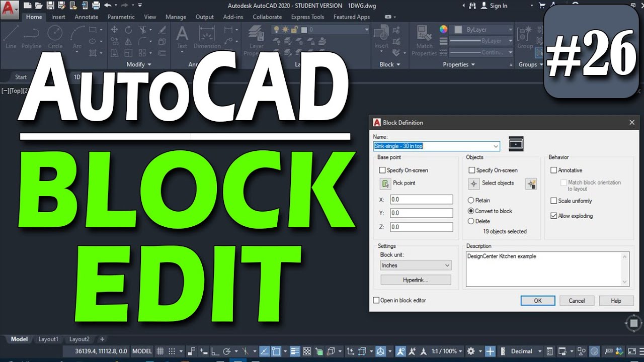Viewport: 644px width, 362px height.
Task: Select the Retain radio option
Action: coord(471,200)
